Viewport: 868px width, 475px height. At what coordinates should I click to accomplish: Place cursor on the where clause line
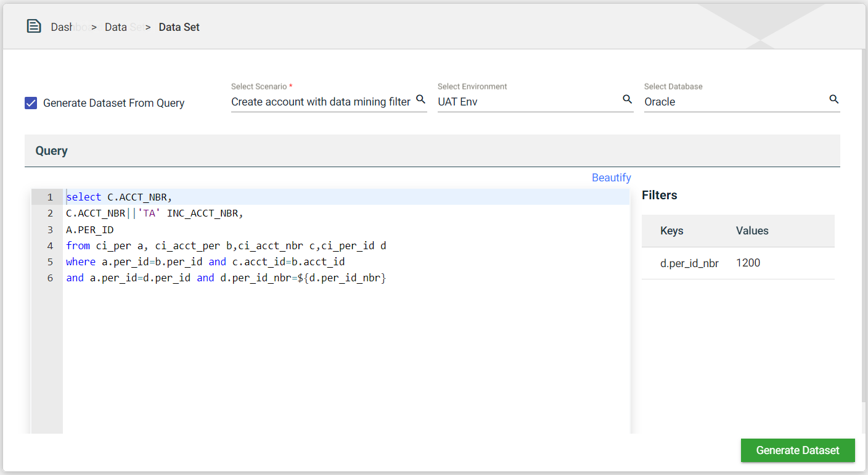pyautogui.click(x=247, y=262)
